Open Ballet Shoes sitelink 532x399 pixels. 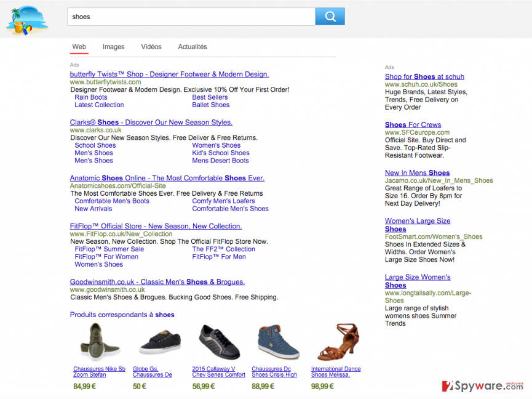point(211,105)
